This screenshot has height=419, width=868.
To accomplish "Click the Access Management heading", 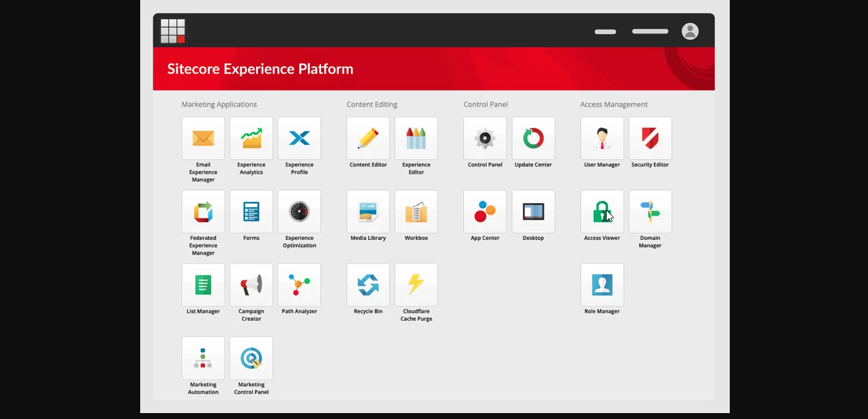I will click(x=614, y=104).
